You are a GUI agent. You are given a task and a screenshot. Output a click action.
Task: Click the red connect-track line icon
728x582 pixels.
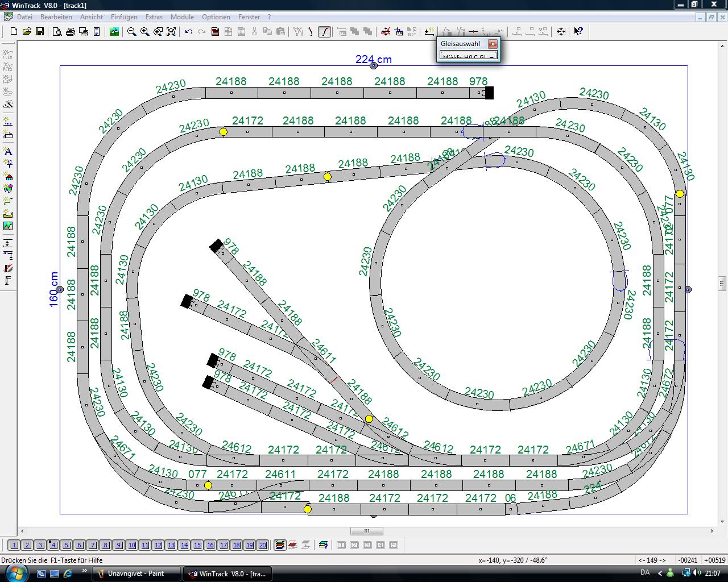[473, 32]
